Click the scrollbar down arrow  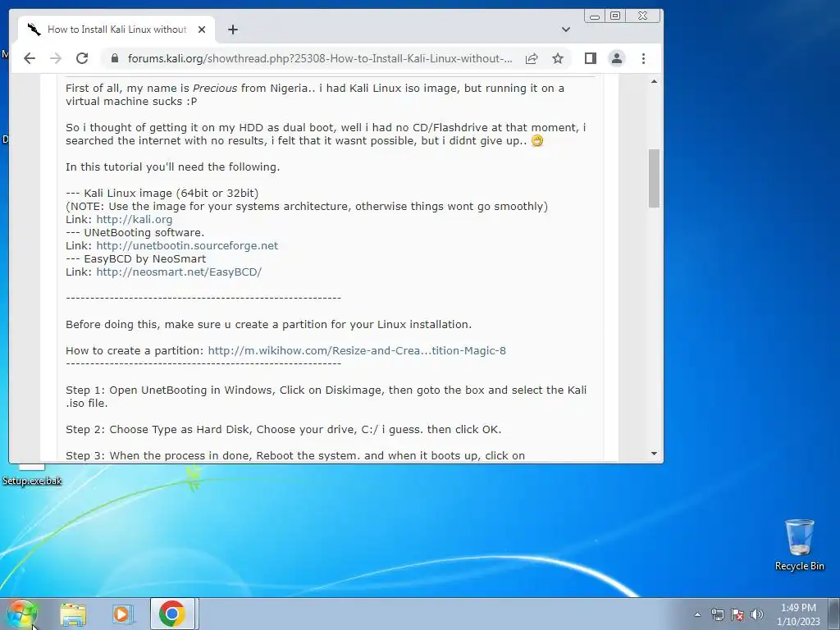654,454
